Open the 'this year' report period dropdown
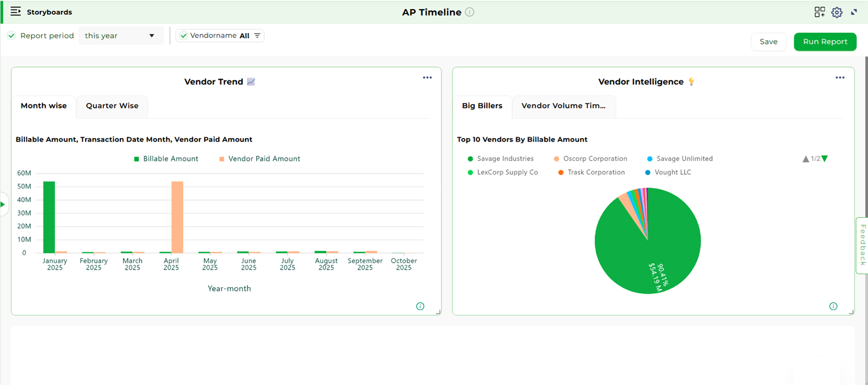Viewport: 868px width, 385px height. [x=120, y=36]
